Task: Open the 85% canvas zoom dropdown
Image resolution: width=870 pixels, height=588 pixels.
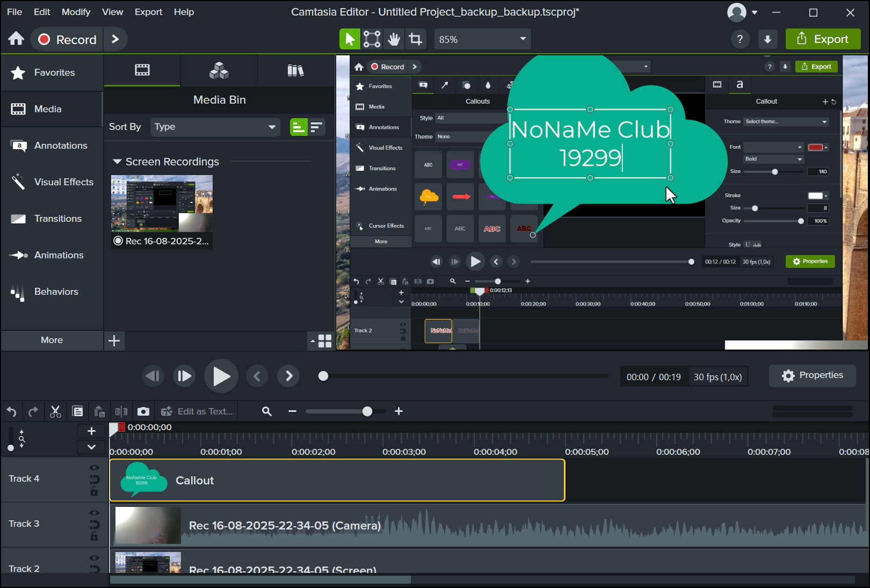Action: [x=482, y=39]
